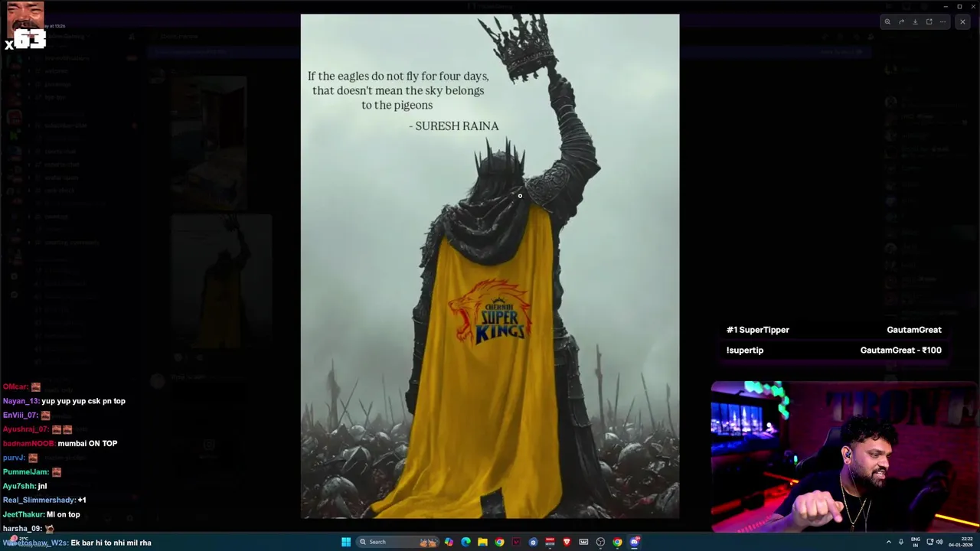Click the microphone icon in system tray
Screen dimensions: 980x551
click(901, 542)
